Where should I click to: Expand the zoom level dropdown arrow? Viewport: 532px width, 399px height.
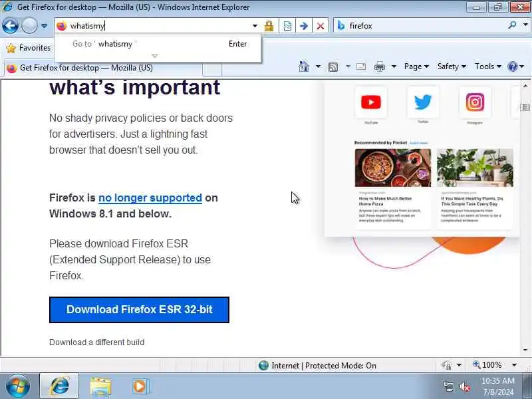514,365
